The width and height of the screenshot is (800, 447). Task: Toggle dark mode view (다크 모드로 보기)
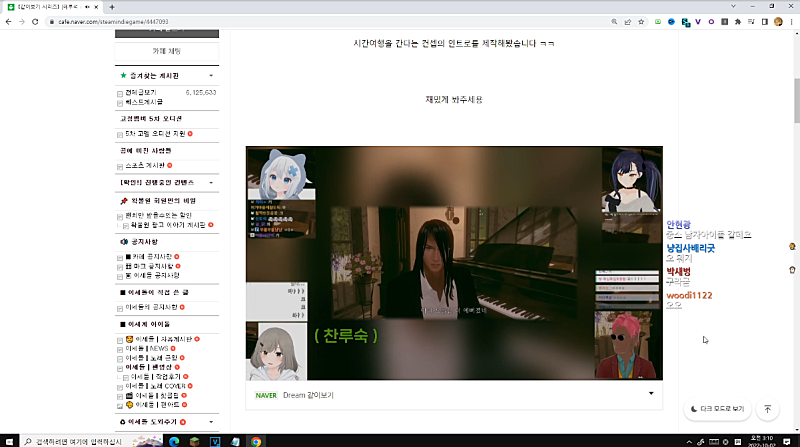[x=717, y=409]
